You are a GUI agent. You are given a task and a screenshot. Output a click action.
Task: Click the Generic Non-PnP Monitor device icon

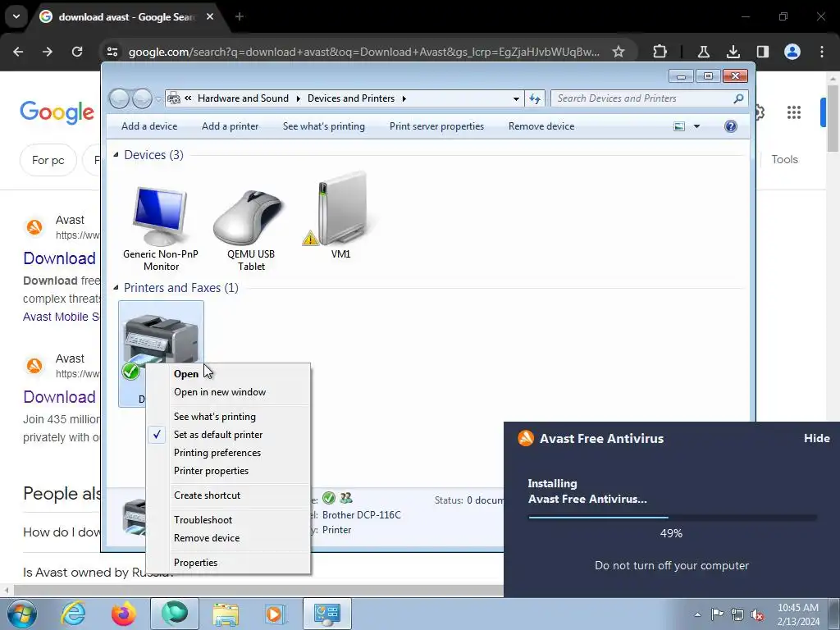pos(160,217)
